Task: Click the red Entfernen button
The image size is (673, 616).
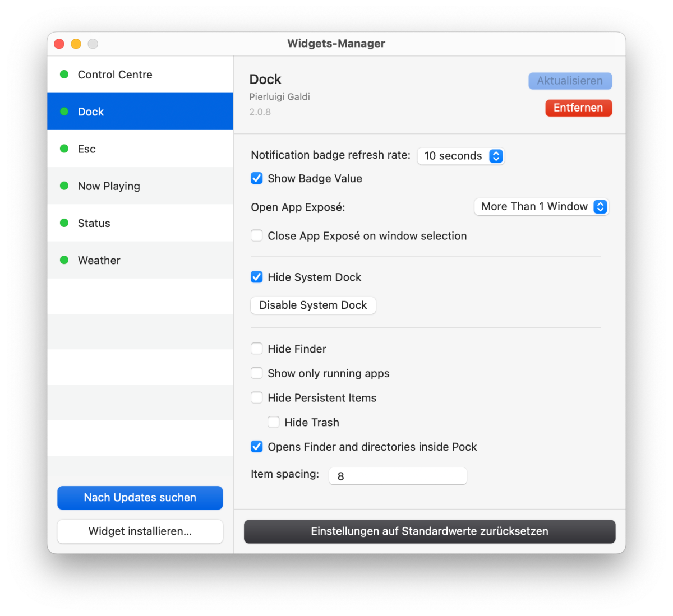Action: 578,108
